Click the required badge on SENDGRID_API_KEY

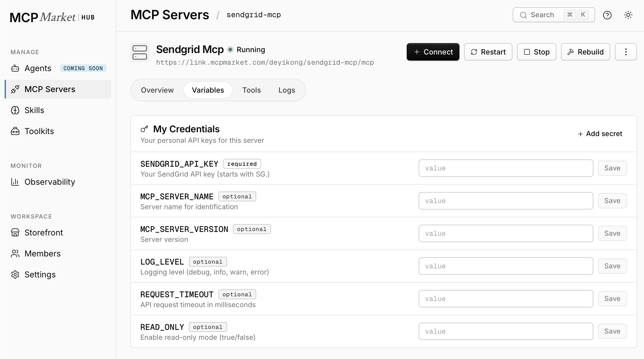(x=242, y=164)
